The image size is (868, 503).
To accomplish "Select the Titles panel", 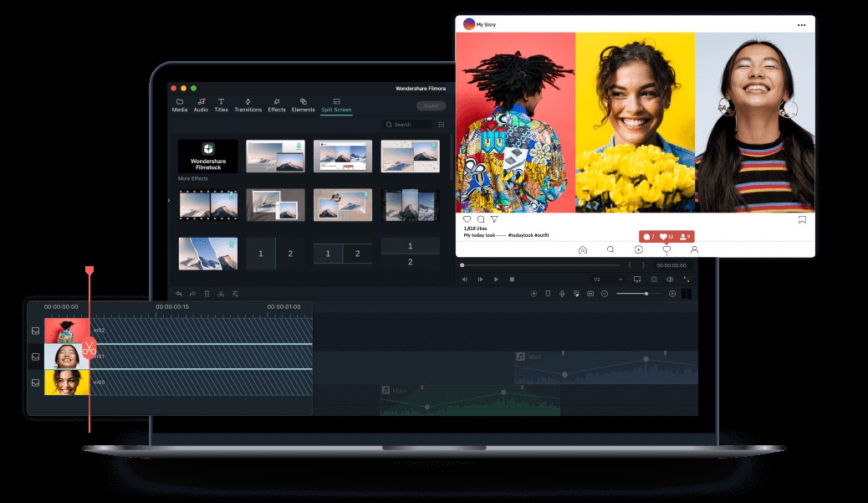I will [x=221, y=103].
